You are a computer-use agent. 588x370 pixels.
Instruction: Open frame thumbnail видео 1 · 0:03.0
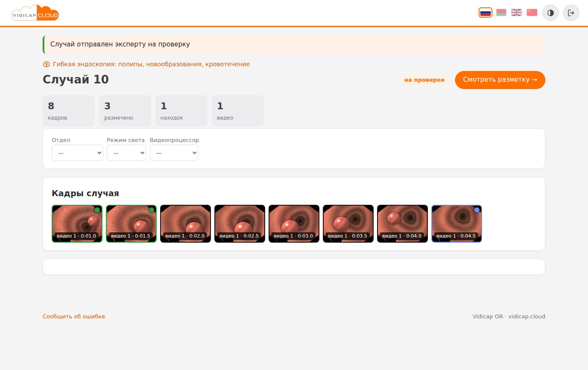point(294,224)
